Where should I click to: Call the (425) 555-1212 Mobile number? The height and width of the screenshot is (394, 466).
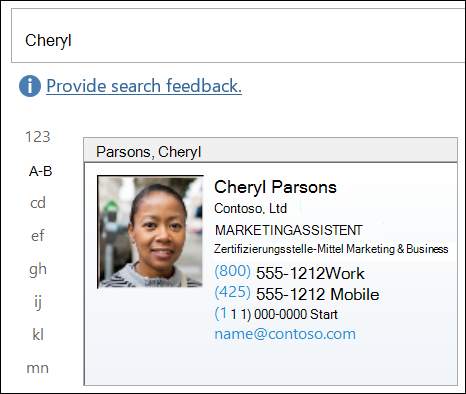[297, 294]
